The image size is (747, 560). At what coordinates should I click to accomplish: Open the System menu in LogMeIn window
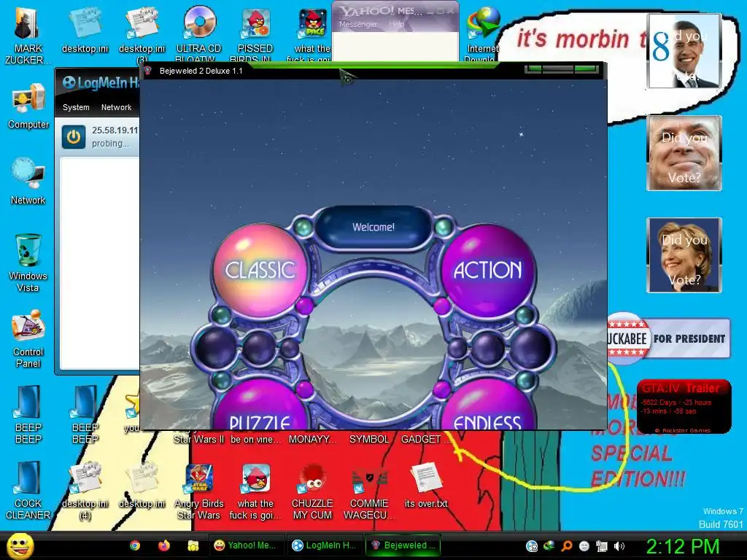point(76,107)
